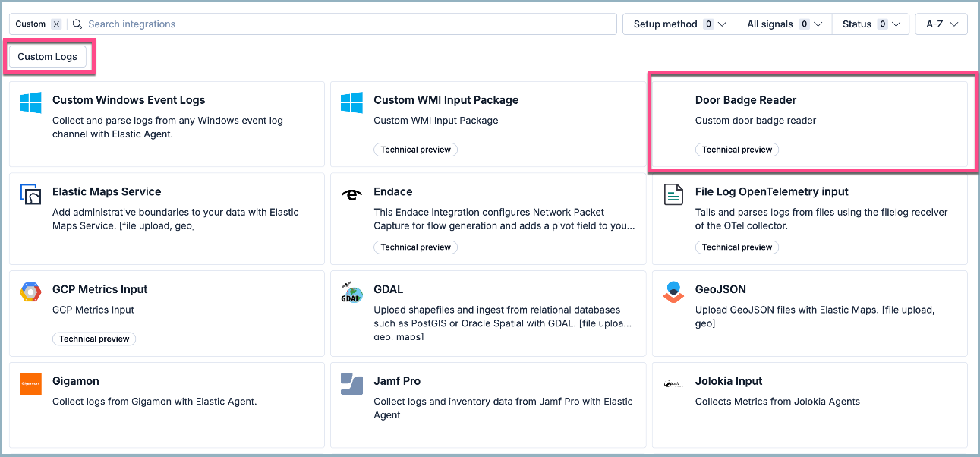This screenshot has height=457, width=980.
Task: Click Technical preview badge on File Log OpenTelemetry
Action: (737, 247)
